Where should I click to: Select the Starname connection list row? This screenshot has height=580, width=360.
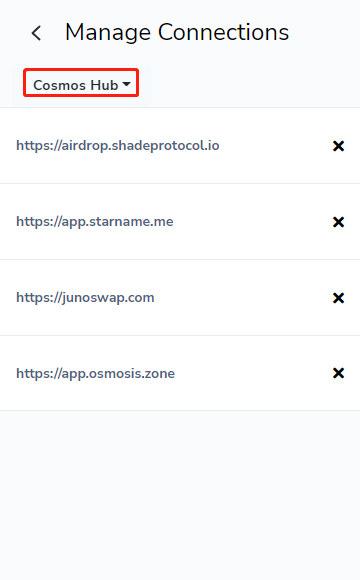click(180, 222)
